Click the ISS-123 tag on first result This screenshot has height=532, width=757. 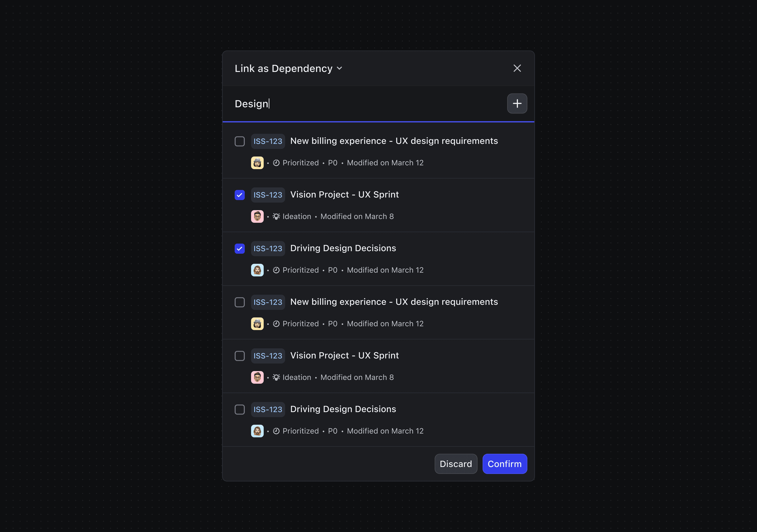268,141
